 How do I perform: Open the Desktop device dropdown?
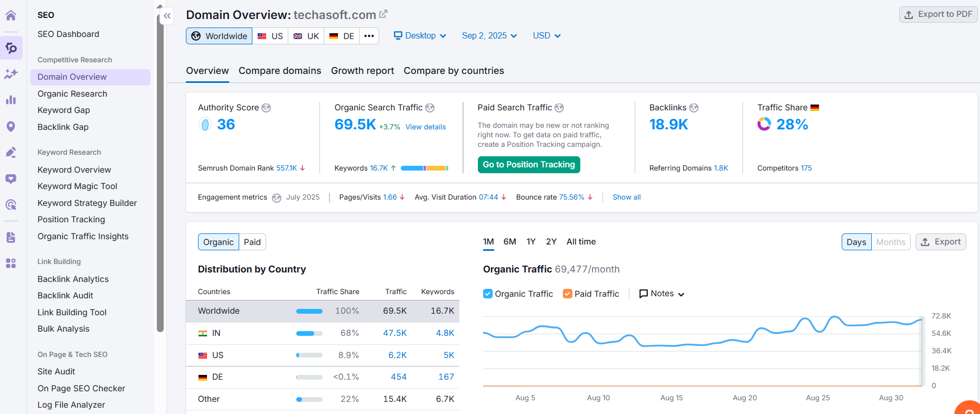click(x=420, y=36)
